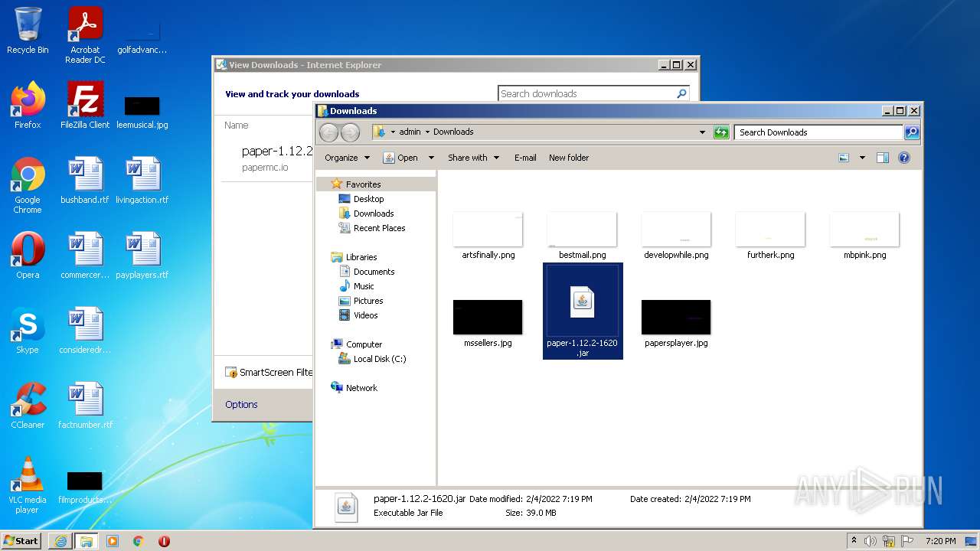980x551 pixels.
Task: Select bushband.rtf on the desktop
Action: tap(85, 181)
